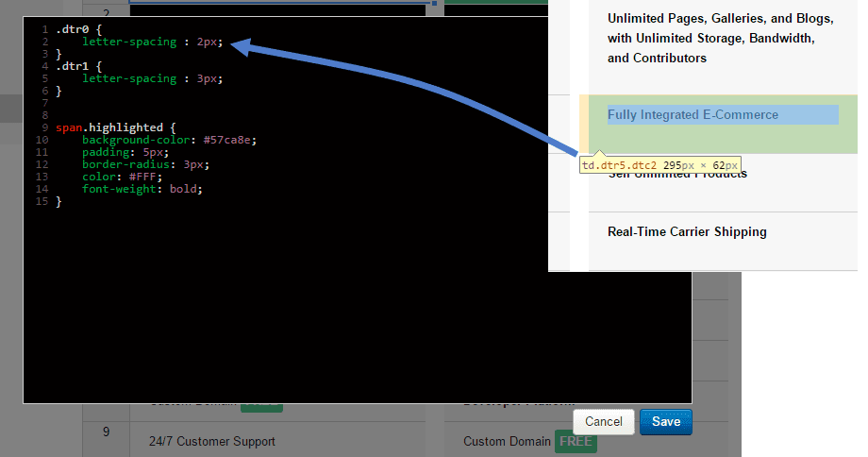Click the font-weight: bold line
Viewport: 868px width, 457px height.
[x=142, y=189]
